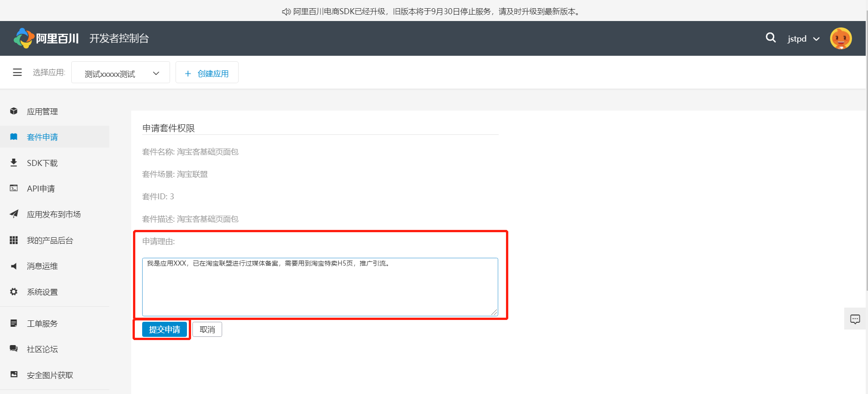The width and height of the screenshot is (868, 394).
Task: Click inside the 申请理由 text area
Action: pyautogui.click(x=320, y=287)
